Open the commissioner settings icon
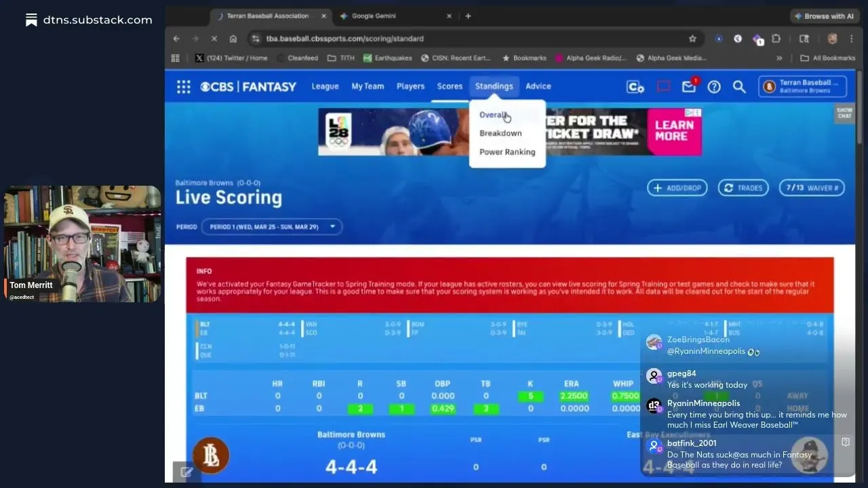This screenshot has width=868, height=488. [x=635, y=87]
